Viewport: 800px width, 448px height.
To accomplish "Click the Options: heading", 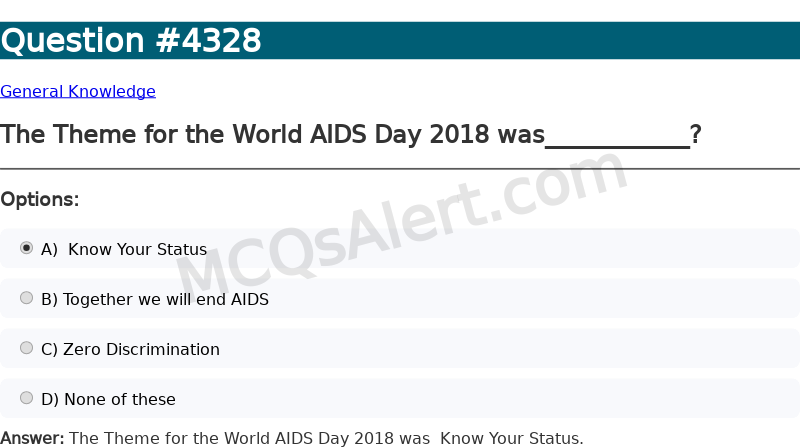I will [x=40, y=200].
